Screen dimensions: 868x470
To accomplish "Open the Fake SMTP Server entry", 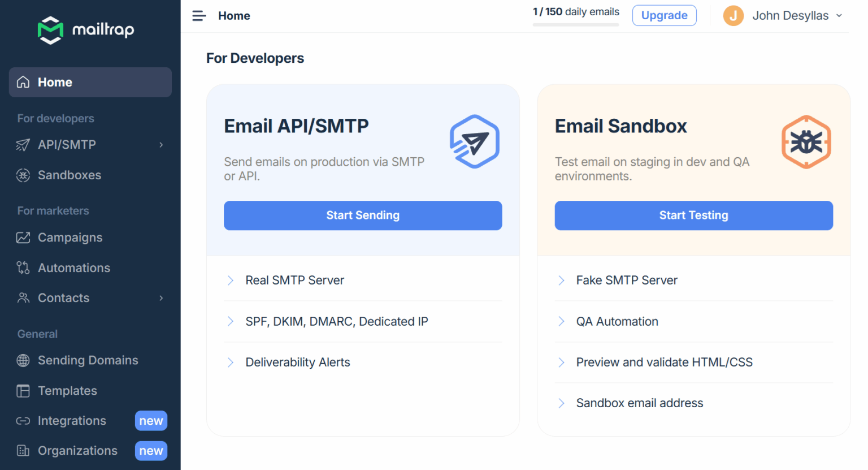I will [x=626, y=280].
